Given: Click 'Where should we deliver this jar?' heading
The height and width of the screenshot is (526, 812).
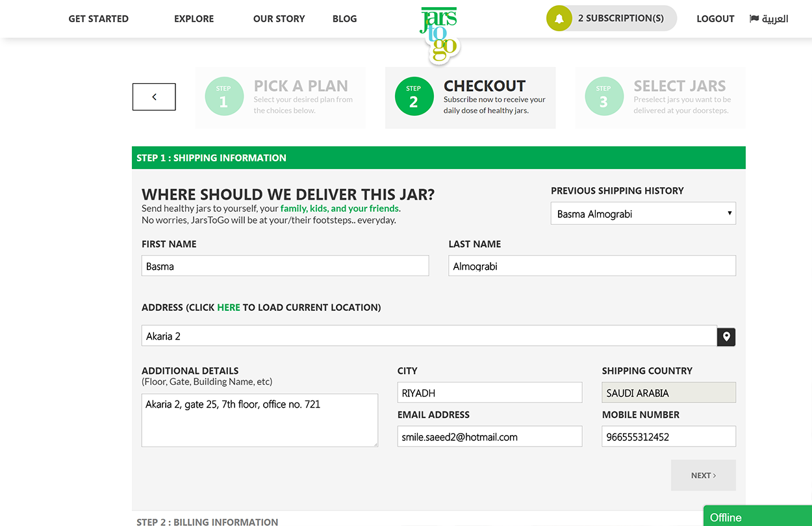Looking at the screenshot, I should tap(288, 194).
